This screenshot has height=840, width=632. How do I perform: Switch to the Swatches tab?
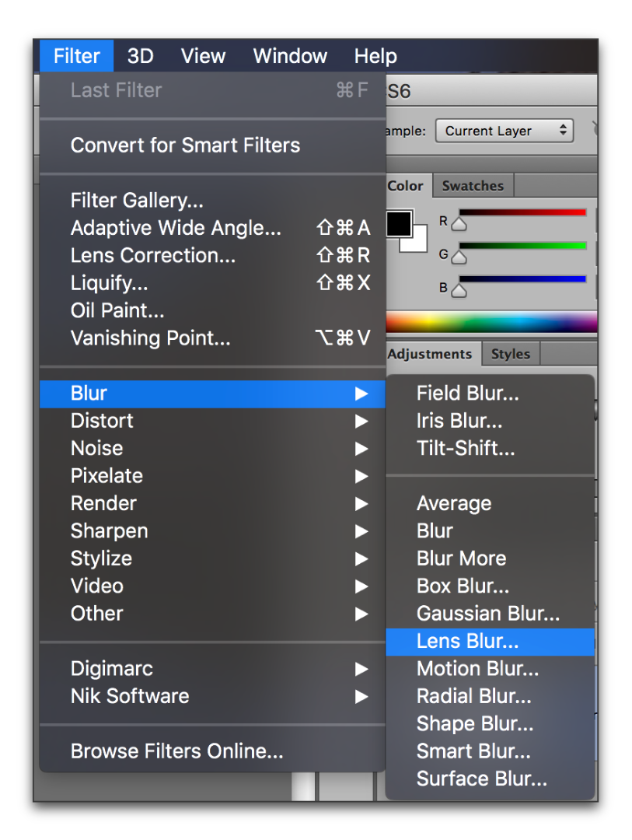pos(473,186)
